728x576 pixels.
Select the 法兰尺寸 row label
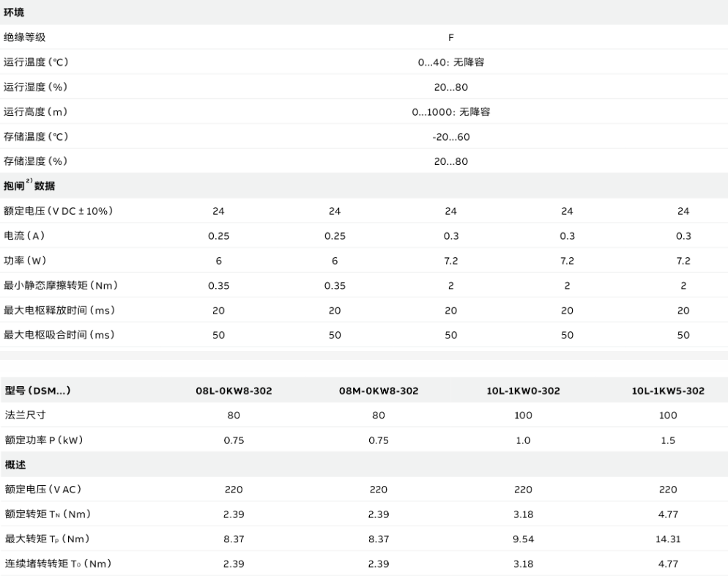[x=26, y=415]
